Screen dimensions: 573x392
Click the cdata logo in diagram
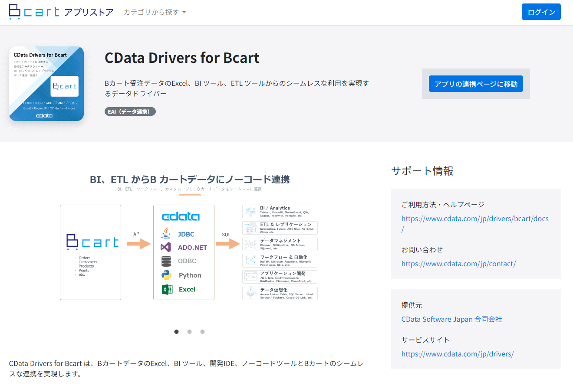coord(181,217)
